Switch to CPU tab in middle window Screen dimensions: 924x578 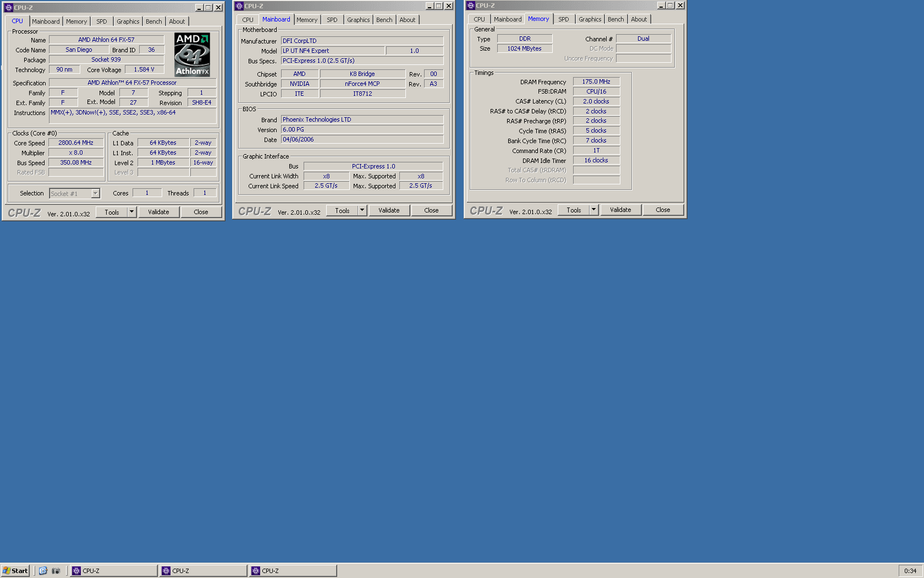pos(248,20)
